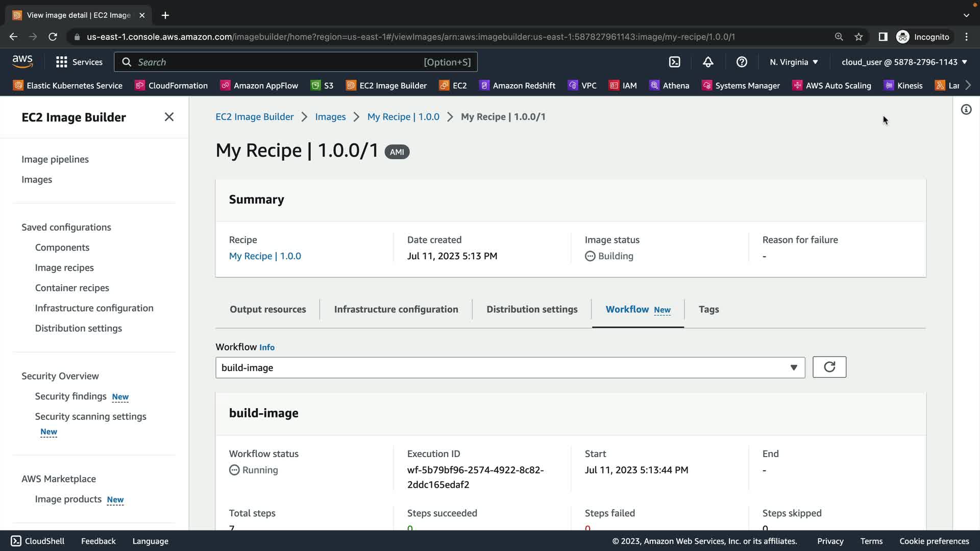Open AWS CloudShell icon in top bar
The width and height of the screenshot is (980, 551).
pyautogui.click(x=674, y=62)
